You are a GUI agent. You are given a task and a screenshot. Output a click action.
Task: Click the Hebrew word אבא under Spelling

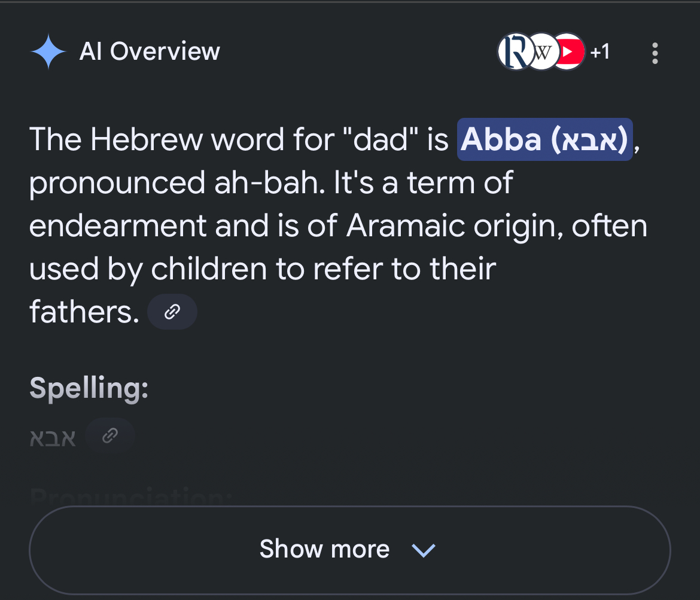click(x=53, y=438)
